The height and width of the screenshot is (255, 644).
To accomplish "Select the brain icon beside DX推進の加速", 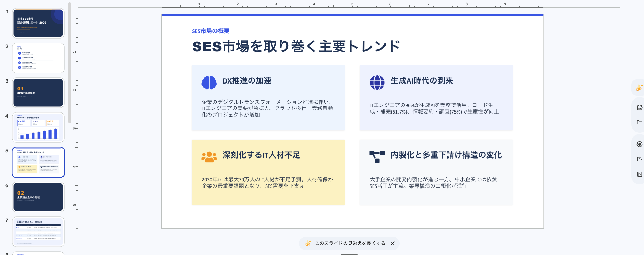I will click(209, 82).
